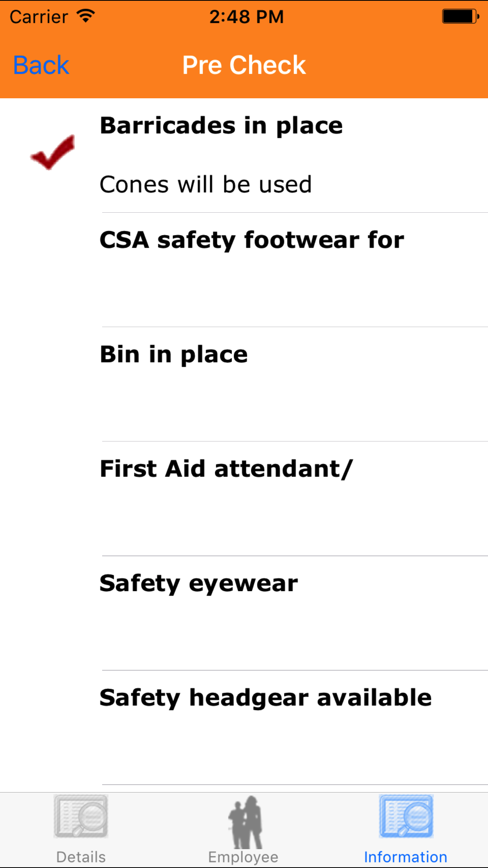Select the Information tab icon
The width and height of the screenshot is (488, 868).
[x=406, y=816]
